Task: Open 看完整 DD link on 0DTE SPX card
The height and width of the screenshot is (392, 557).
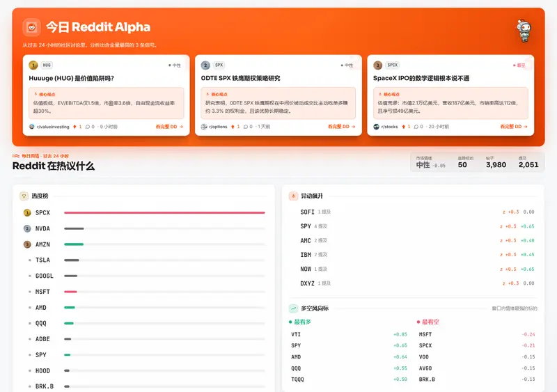Action: [x=341, y=127]
